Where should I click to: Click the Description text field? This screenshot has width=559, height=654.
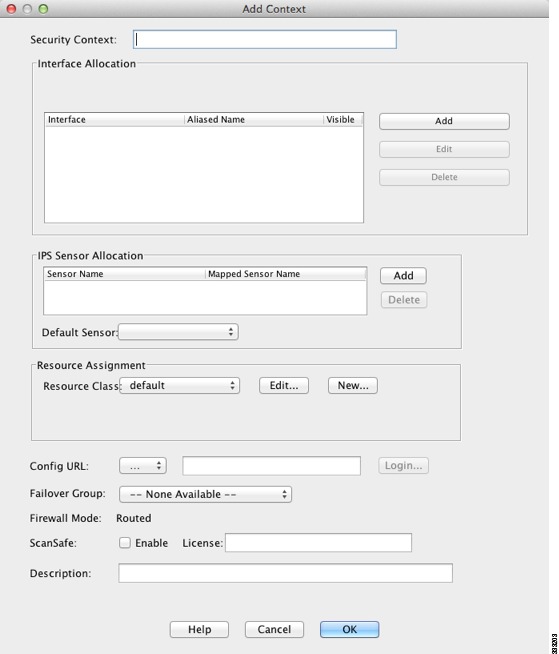285,573
